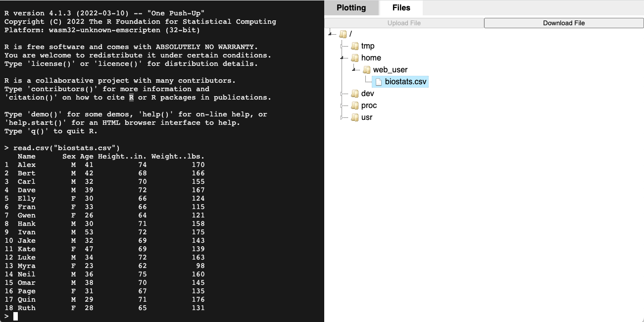Click the tmp folder icon

[x=355, y=46]
